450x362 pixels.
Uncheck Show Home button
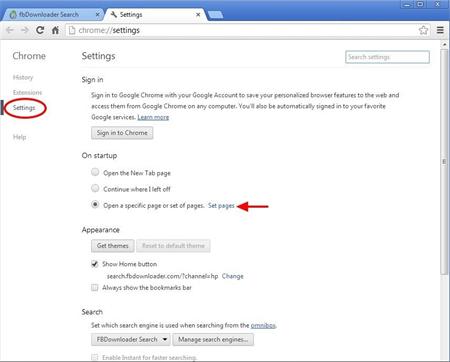(95, 264)
